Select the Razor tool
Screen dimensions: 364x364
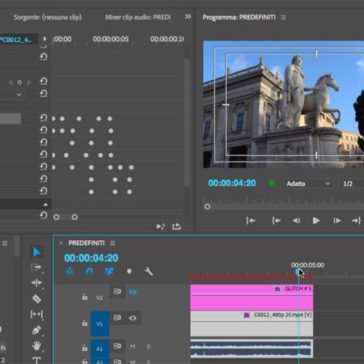coord(36,299)
